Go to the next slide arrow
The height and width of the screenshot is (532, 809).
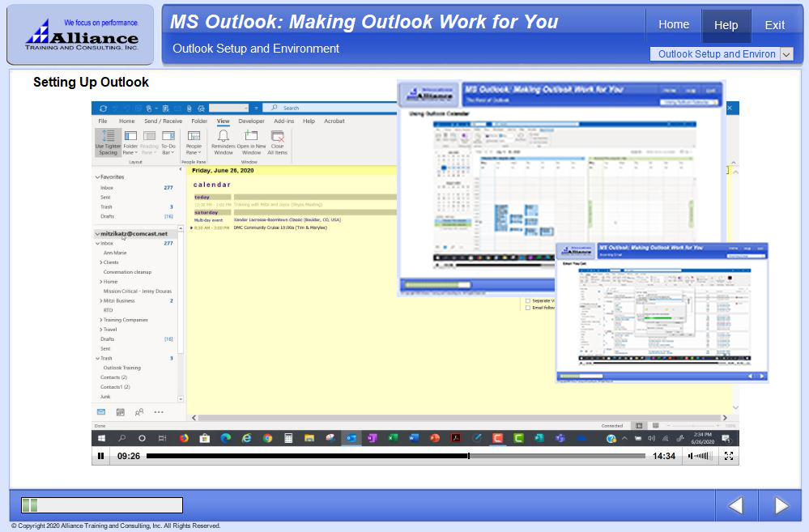[781, 506]
